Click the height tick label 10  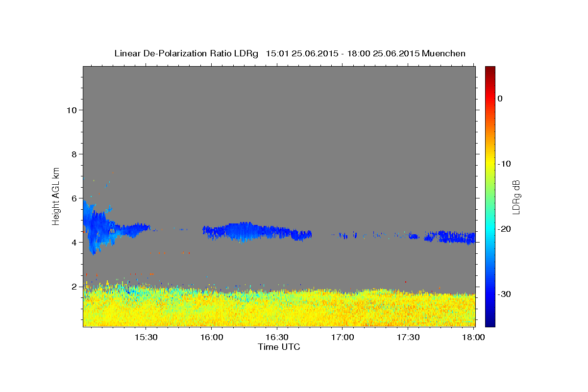[72, 110]
